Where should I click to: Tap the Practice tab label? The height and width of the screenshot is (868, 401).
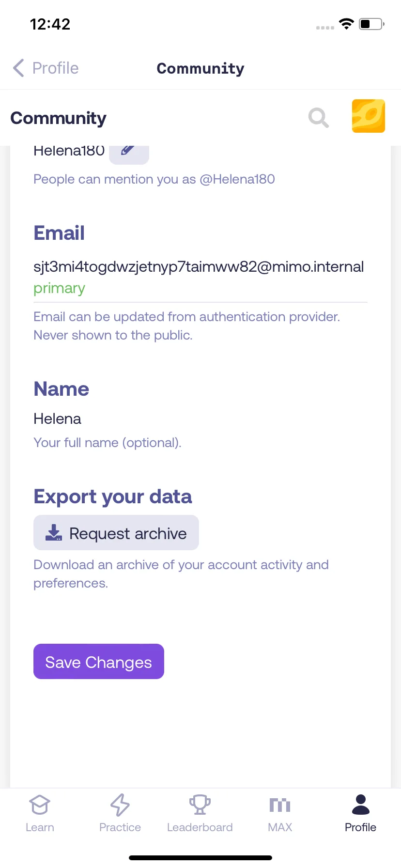(120, 827)
